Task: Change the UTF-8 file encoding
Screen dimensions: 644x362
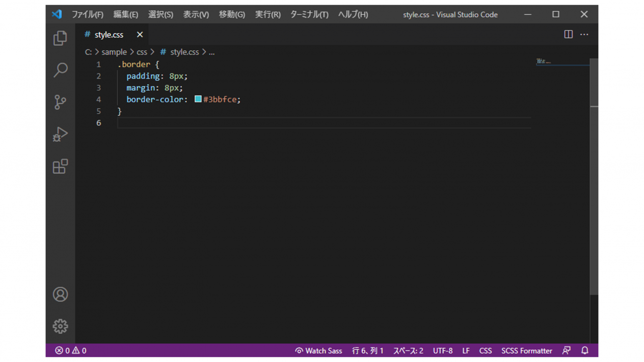Action: 443,350
